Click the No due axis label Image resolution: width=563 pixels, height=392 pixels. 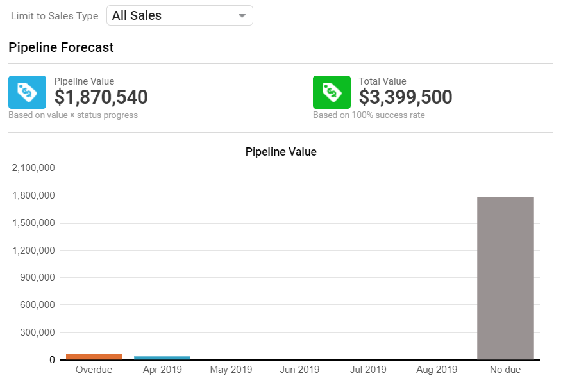[x=505, y=370]
